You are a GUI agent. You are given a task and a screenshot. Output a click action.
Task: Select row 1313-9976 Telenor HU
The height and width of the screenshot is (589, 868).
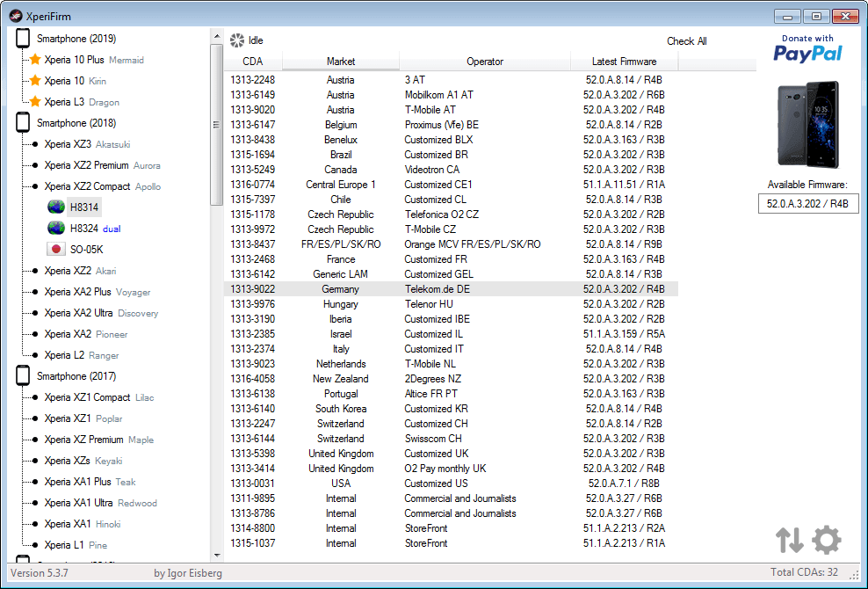point(452,304)
